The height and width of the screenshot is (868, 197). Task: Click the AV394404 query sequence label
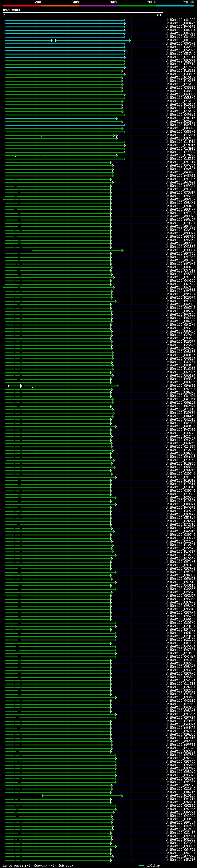tap(12, 10)
